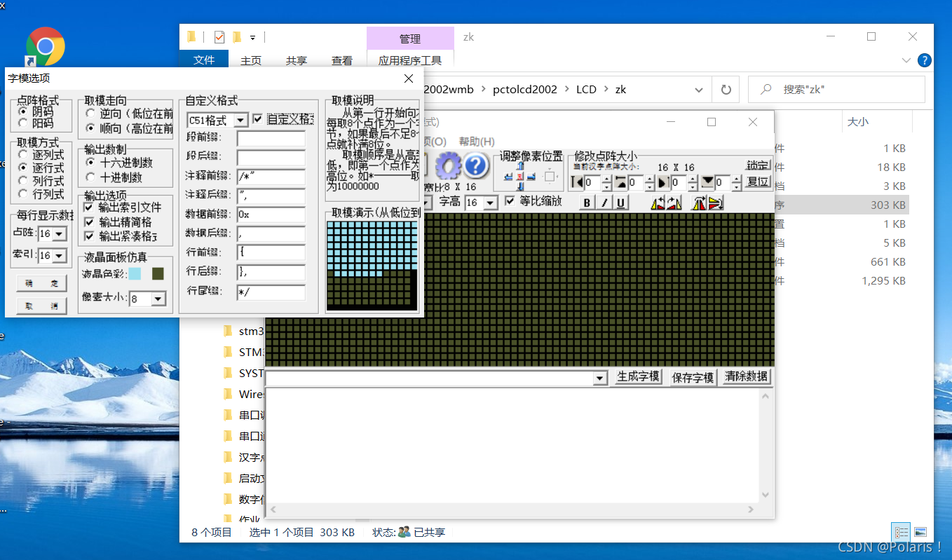This screenshot has height=560, width=952.
Task: Apply italic with the I icon
Action: click(x=604, y=203)
